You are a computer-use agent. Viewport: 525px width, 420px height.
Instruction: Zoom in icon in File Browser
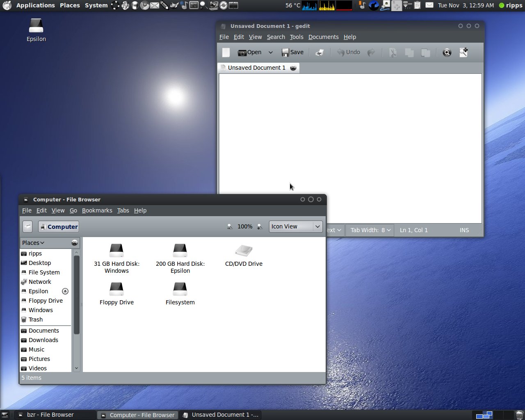point(260,226)
